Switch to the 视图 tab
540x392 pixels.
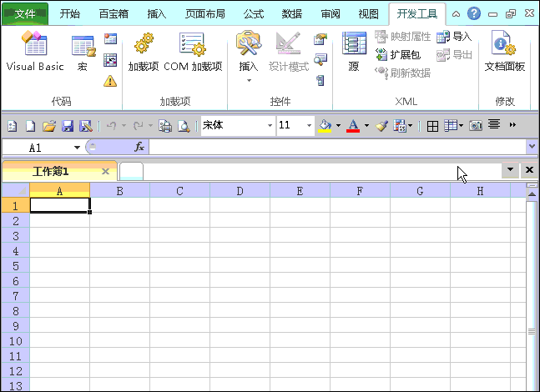coord(369,14)
